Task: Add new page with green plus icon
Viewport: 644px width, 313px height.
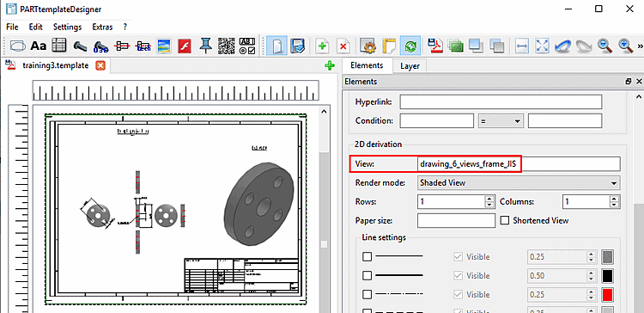Action: (322, 46)
